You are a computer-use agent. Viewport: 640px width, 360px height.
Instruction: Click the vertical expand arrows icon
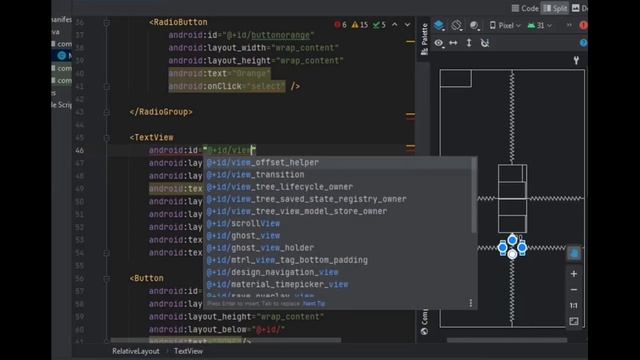469,43
